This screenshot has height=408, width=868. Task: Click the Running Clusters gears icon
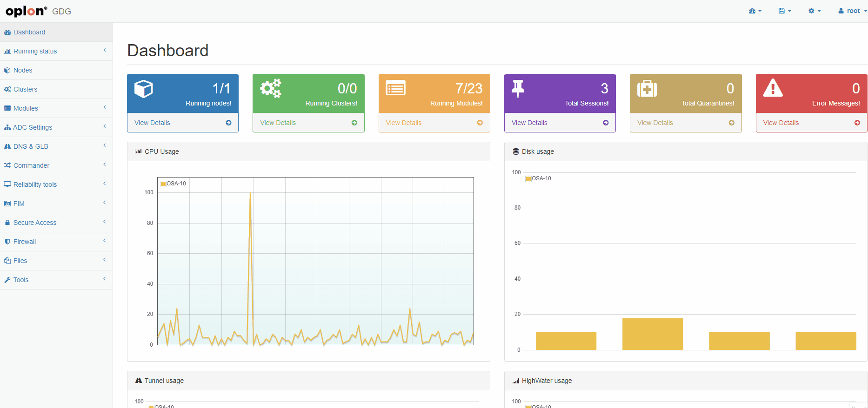coord(270,88)
